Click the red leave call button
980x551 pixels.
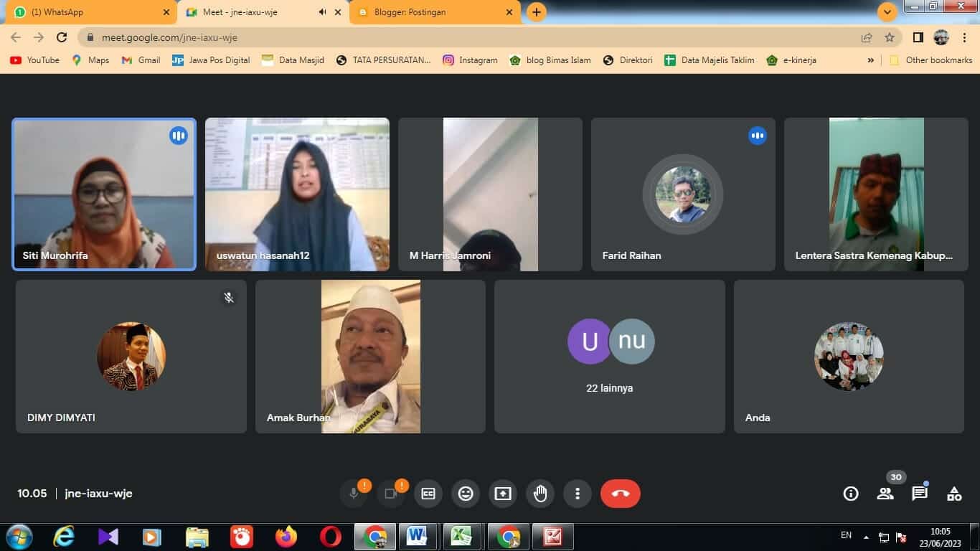[x=620, y=494]
